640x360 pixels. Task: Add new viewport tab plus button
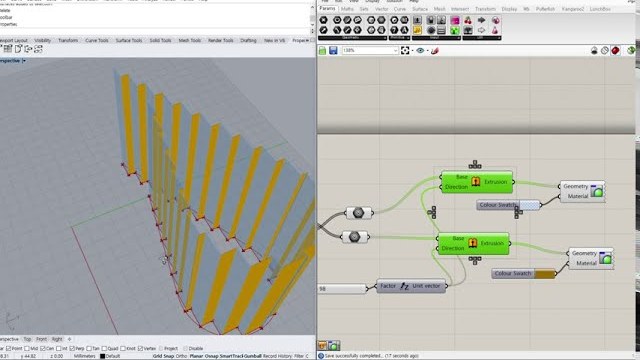(x=69, y=339)
